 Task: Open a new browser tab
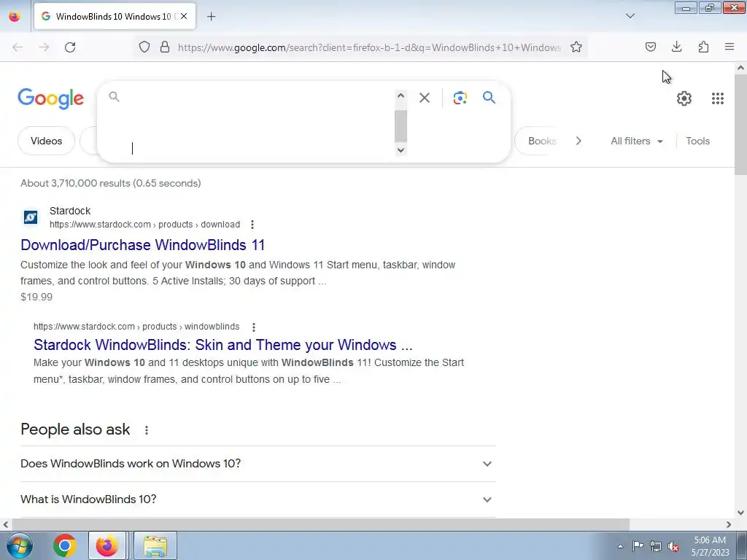click(x=211, y=17)
